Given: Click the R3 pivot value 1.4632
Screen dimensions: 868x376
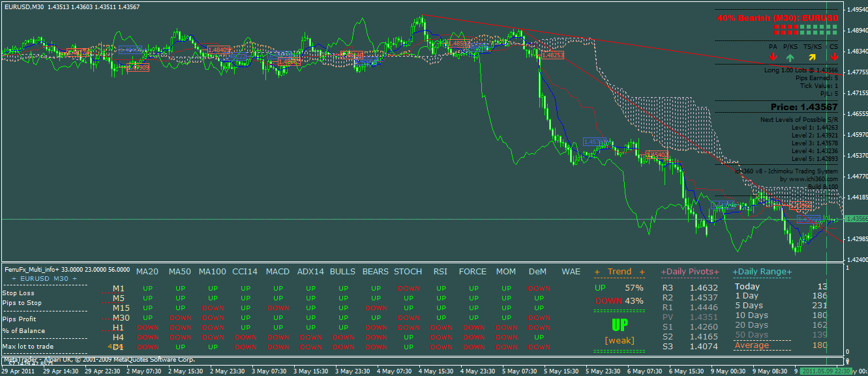Looking at the screenshot, I should [x=704, y=287].
